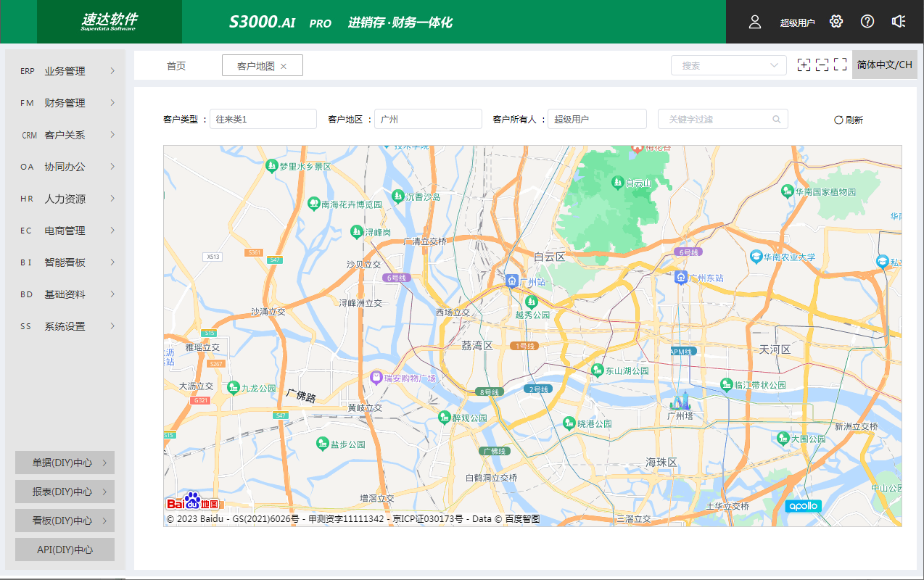Expand the 业务管理 chevron arrow
This screenshot has height=580, width=924.
[112, 70]
